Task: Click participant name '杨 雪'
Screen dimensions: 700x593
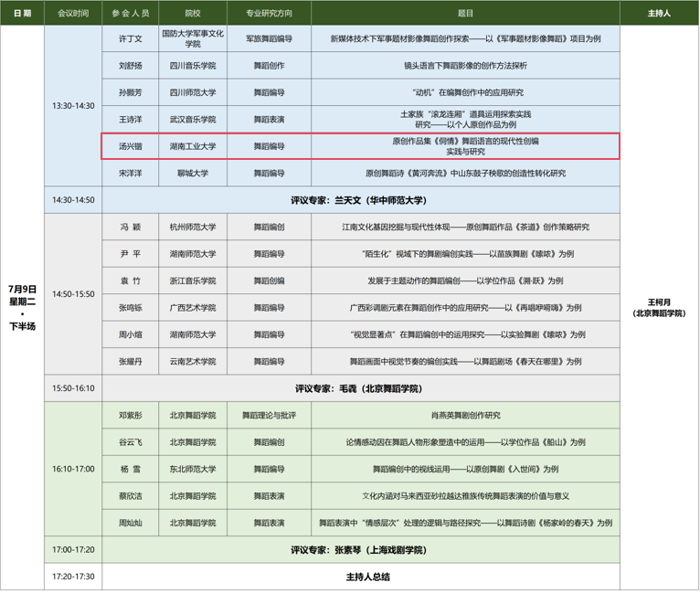Action: pyautogui.click(x=131, y=469)
